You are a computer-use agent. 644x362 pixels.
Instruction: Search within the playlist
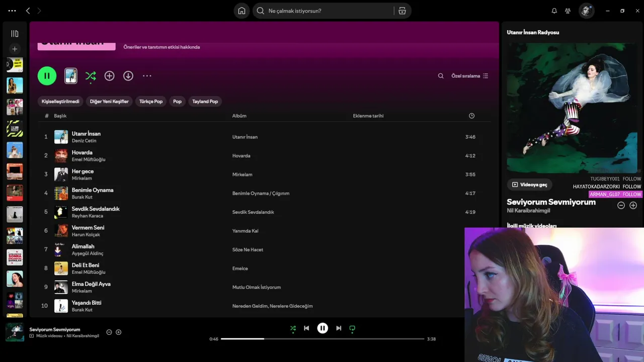[x=441, y=76]
